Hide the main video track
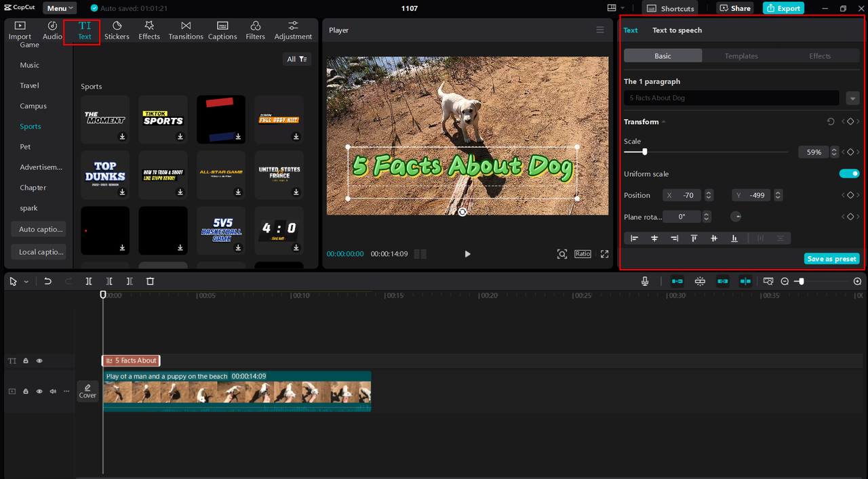Image resolution: width=868 pixels, height=479 pixels. (x=39, y=392)
